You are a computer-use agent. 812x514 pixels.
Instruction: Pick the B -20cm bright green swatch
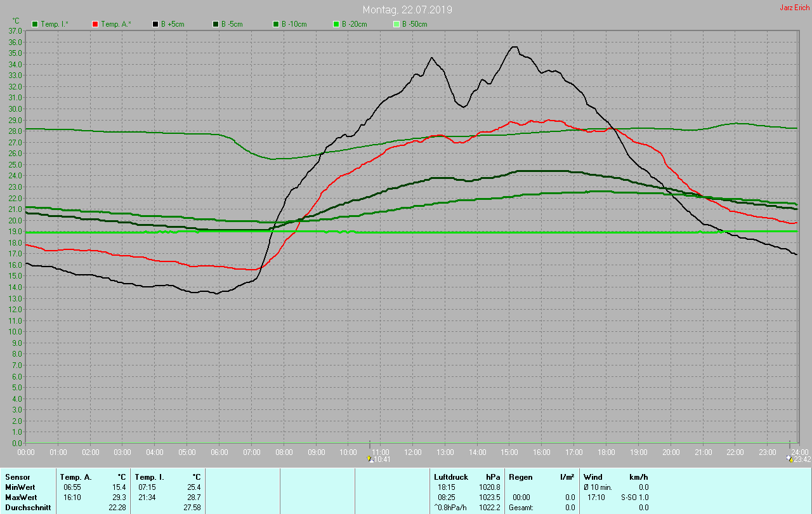coord(336,24)
